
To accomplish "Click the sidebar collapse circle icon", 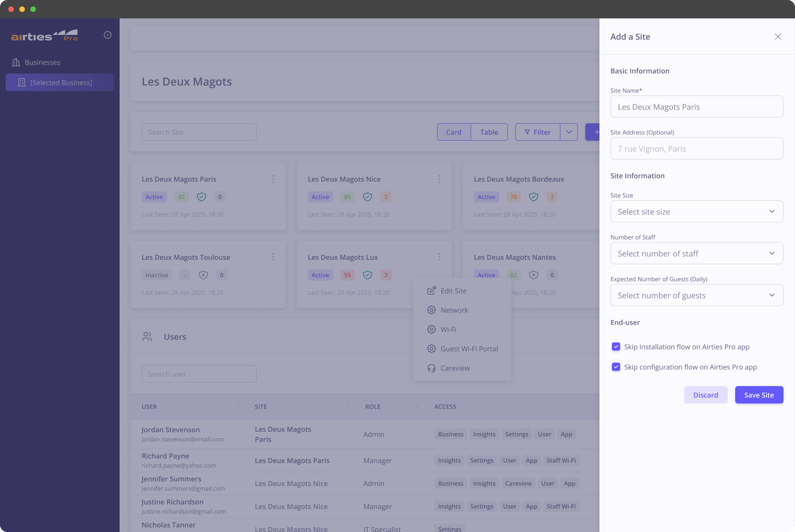I will point(108,35).
